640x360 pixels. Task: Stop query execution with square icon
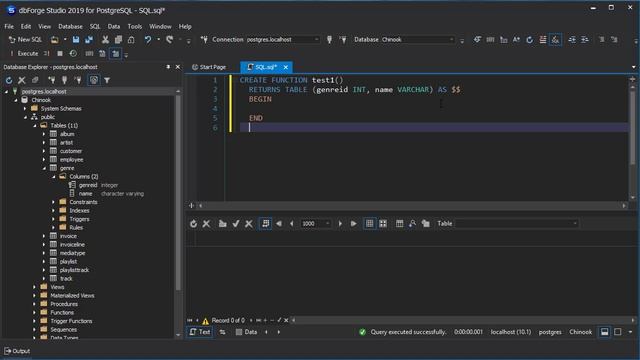click(60, 53)
